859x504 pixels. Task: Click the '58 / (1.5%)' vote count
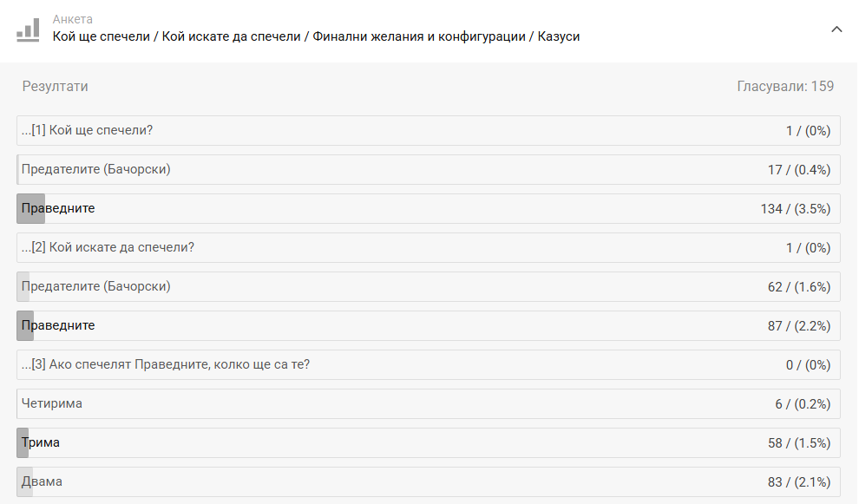(x=798, y=443)
